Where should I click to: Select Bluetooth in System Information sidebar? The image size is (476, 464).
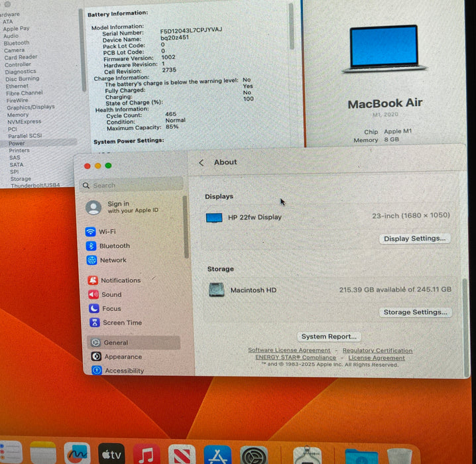point(17,43)
